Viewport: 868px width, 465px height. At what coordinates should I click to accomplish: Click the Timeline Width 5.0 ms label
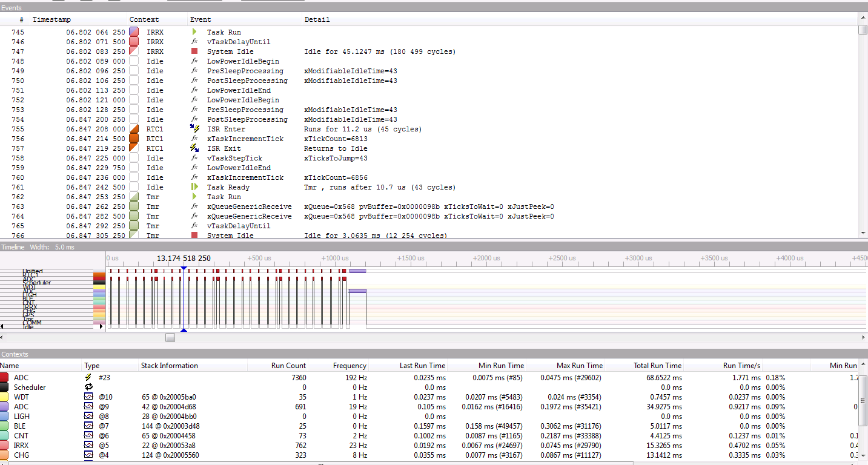[x=51, y=246]
